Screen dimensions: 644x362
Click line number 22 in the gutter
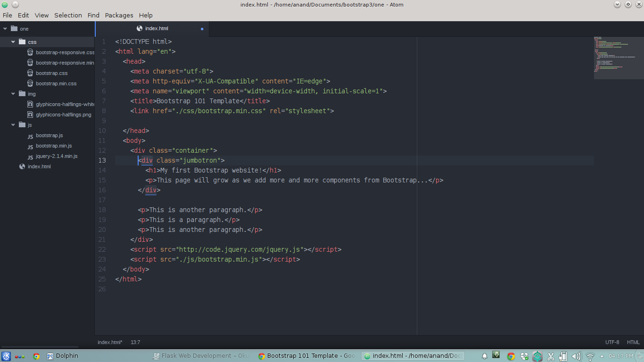102,249
